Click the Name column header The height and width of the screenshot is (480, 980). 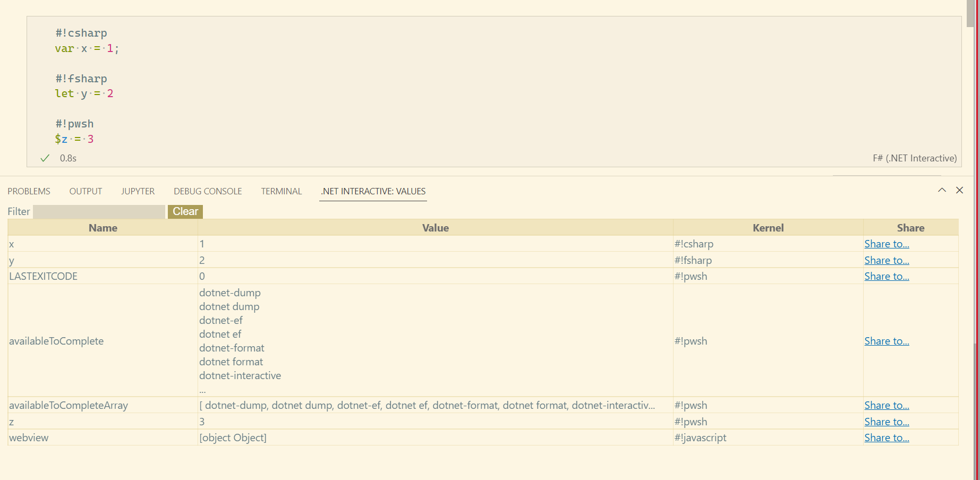[x=103, y=227]
